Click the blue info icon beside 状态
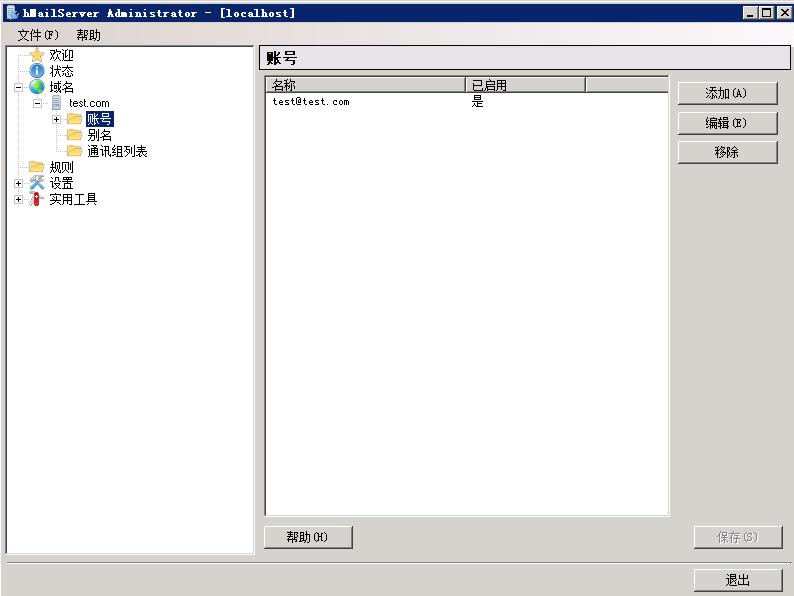The width and height of the screenshot is (794, 596). tap(36, 71)
